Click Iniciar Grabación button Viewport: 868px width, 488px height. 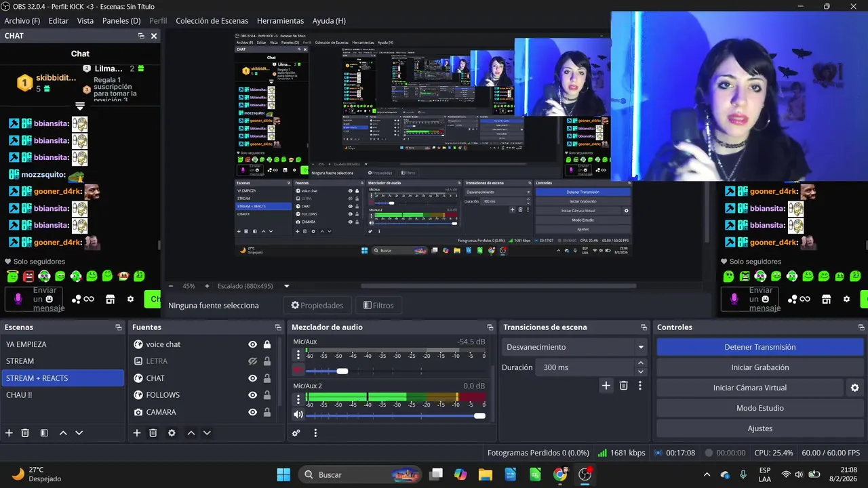coord(760,367)
